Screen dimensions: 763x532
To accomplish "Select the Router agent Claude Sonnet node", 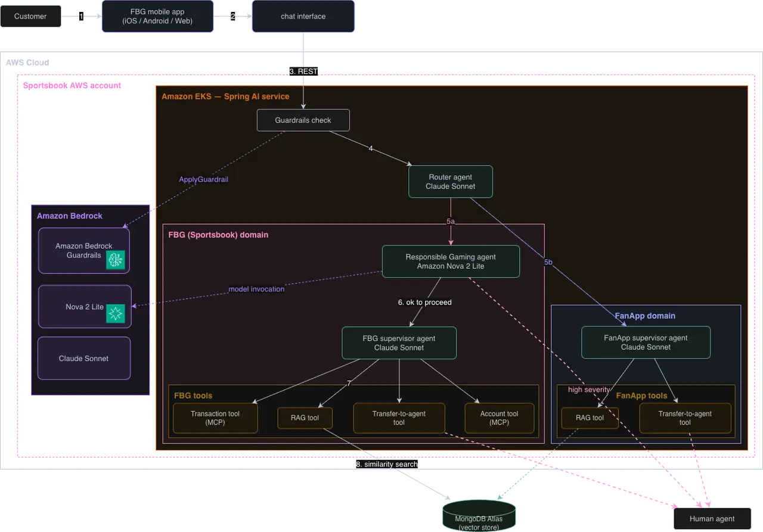I will point(451,182).
